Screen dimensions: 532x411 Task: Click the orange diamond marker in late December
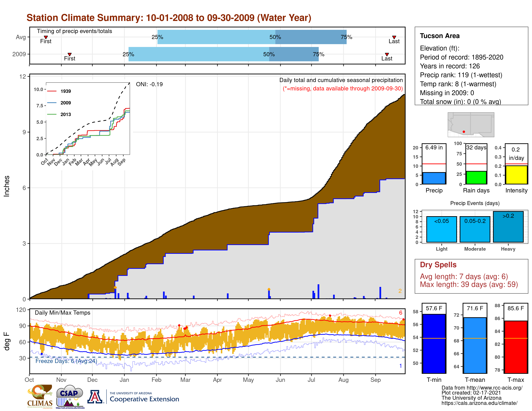(x=115, y=288)
